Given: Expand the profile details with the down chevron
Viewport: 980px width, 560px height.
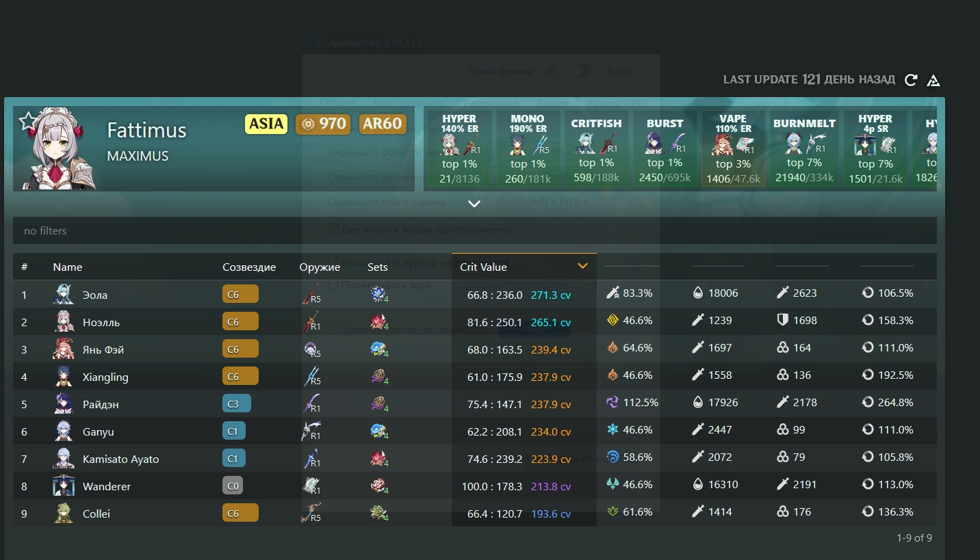Looking at the screenshot, I should pyautogui.click(x=474, y=204).
